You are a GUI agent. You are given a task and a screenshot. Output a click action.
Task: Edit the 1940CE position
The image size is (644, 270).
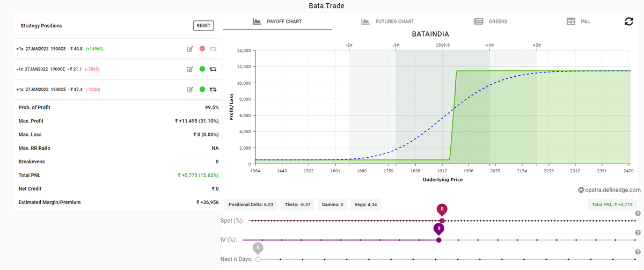(x=189, y=90)
